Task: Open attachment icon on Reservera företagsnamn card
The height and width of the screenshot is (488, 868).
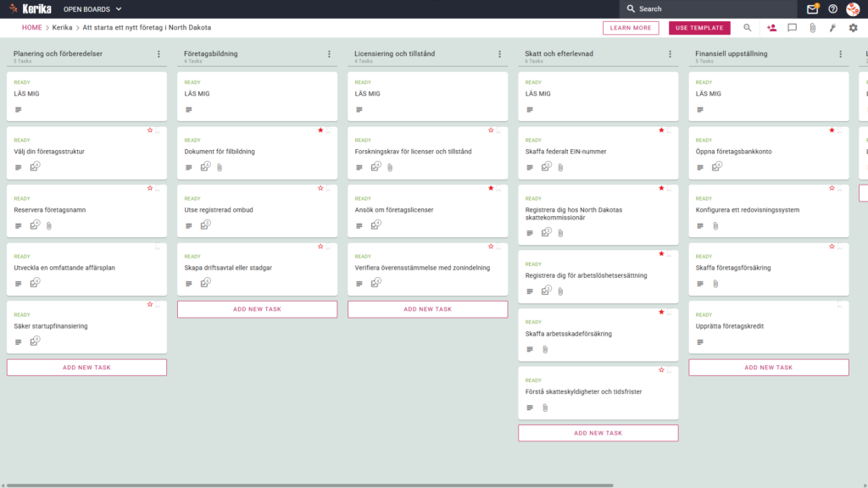Action: pyautogui.click(x=49, y=225)
